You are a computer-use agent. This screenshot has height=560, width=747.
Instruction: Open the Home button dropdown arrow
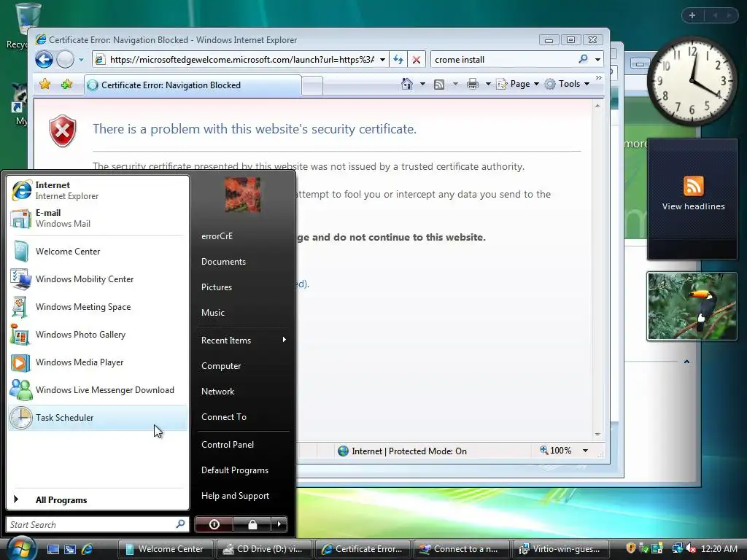coord(422,85)
